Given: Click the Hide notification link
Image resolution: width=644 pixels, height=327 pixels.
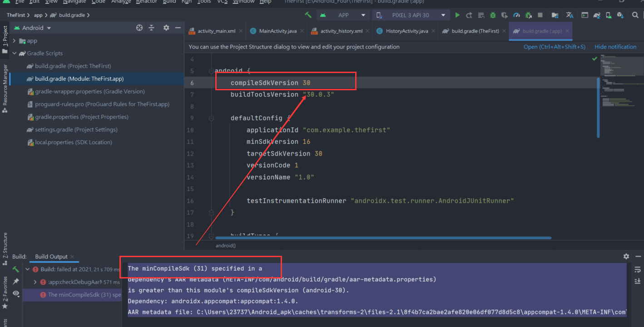Looking at the screenshot, I should [615, 46].
